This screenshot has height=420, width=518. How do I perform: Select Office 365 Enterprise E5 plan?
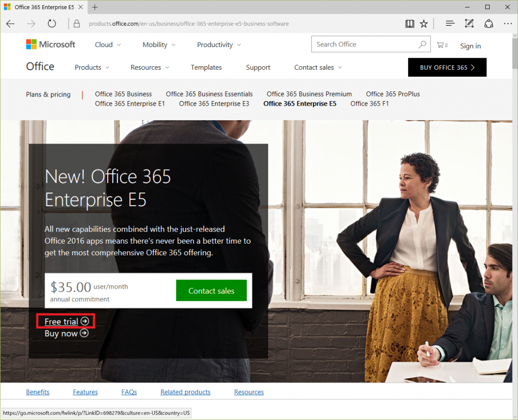[x=299, y=104]
